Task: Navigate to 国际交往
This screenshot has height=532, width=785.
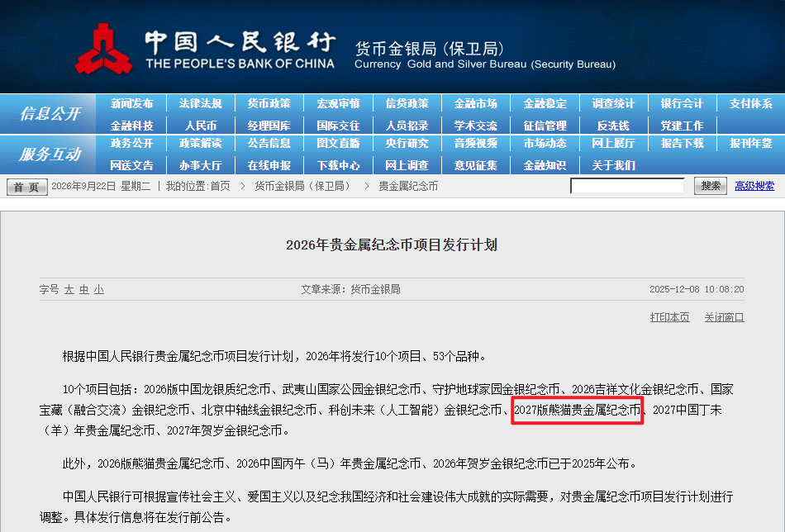Action: point(338,125)
